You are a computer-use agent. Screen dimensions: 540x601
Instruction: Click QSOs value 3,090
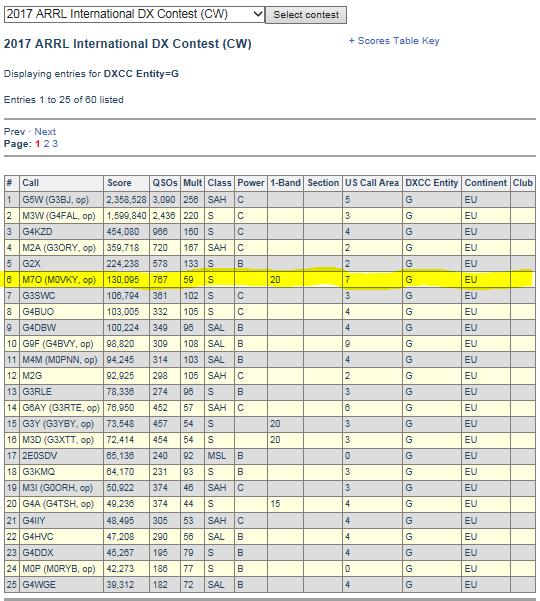click(164, 200)
